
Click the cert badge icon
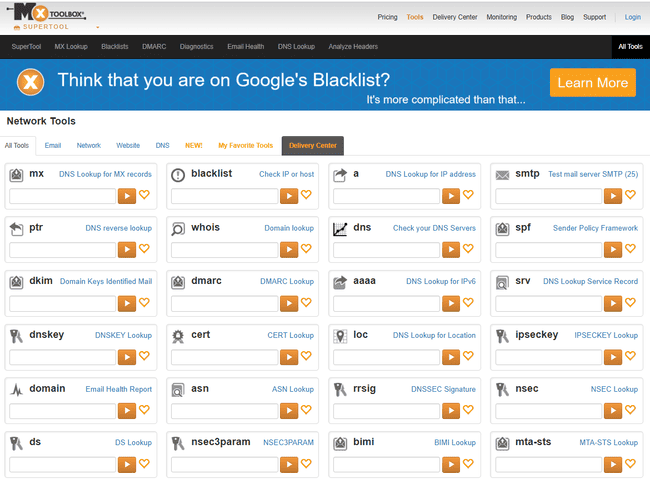tap(178, 336)
